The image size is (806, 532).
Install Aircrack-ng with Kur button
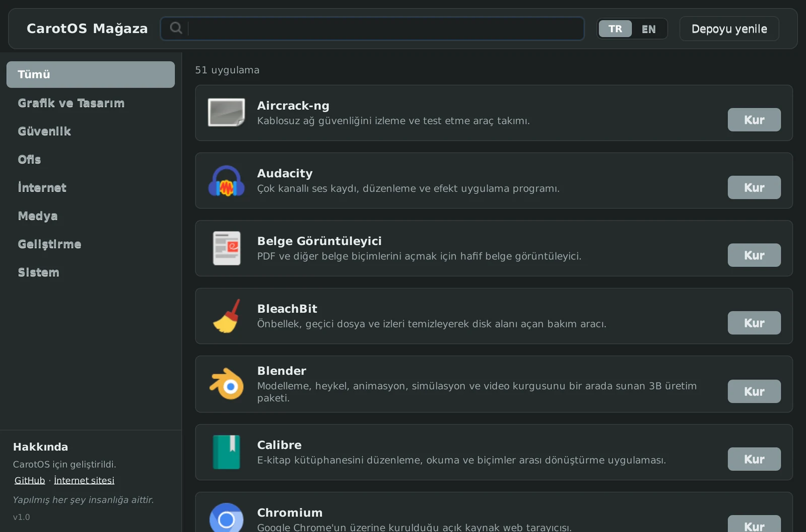point(754,119)
